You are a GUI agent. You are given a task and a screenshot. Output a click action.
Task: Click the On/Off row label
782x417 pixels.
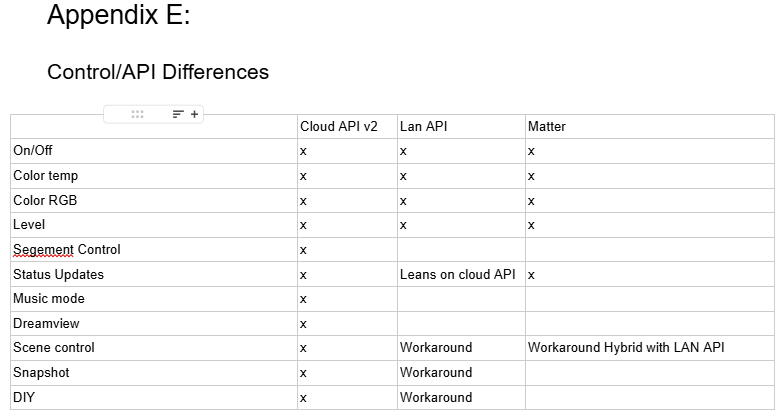click(x=32, y=150)
